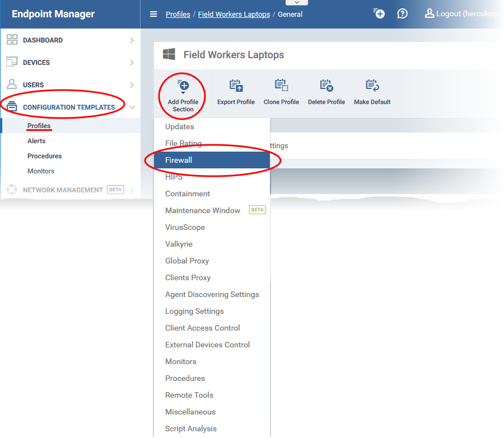Select Valkyrie from the menu
This screenshot has height=438, width=504.
(x=212, y=244)
